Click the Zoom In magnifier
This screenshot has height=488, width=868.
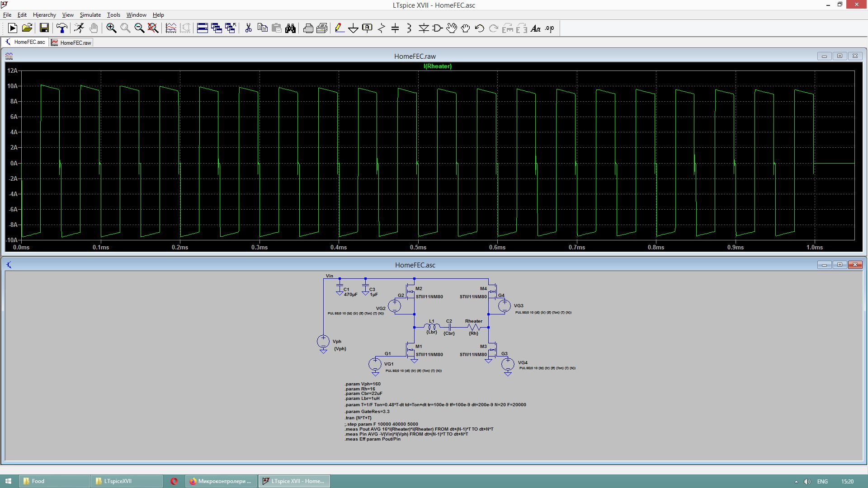coord(111,28)
